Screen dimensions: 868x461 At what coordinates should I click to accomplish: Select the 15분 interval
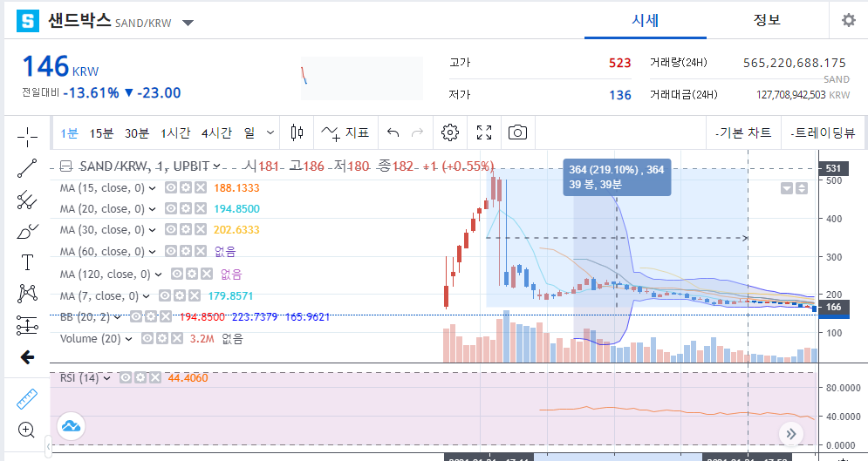click(x=101, y=132)
